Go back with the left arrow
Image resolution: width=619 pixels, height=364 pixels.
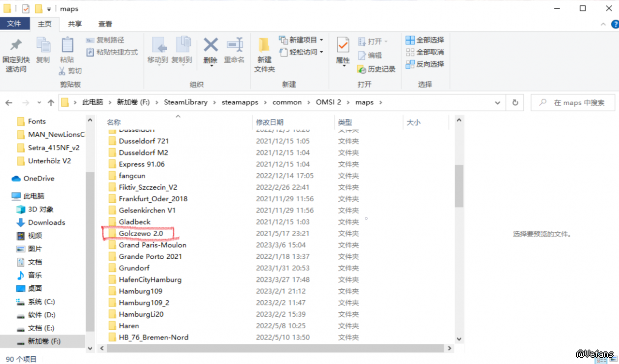9,103
